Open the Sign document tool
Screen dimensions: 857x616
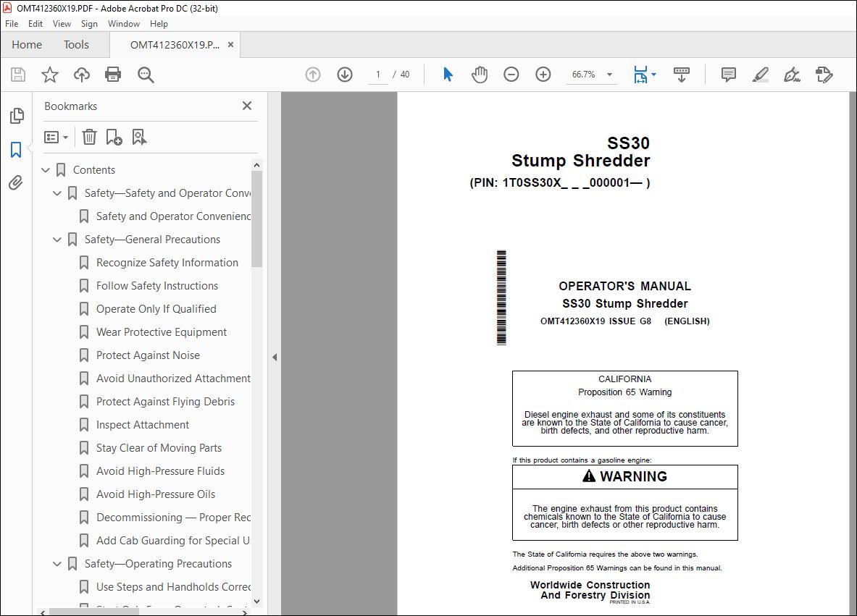click(792, 75)
